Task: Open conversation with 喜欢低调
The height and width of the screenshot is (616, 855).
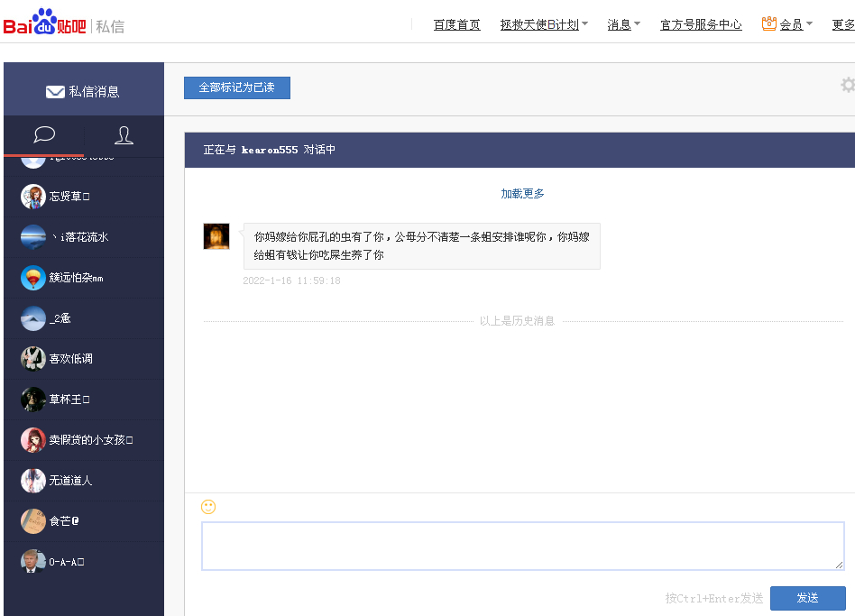Action: coord(70,359)
